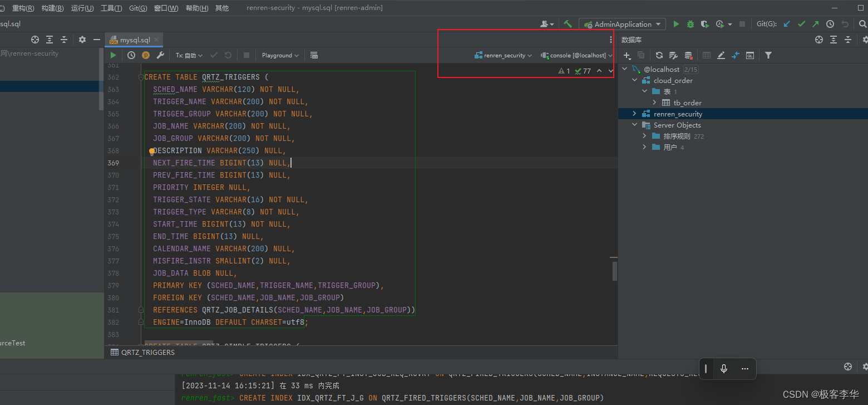Debug AdminApplication with the bug icon

691,24
